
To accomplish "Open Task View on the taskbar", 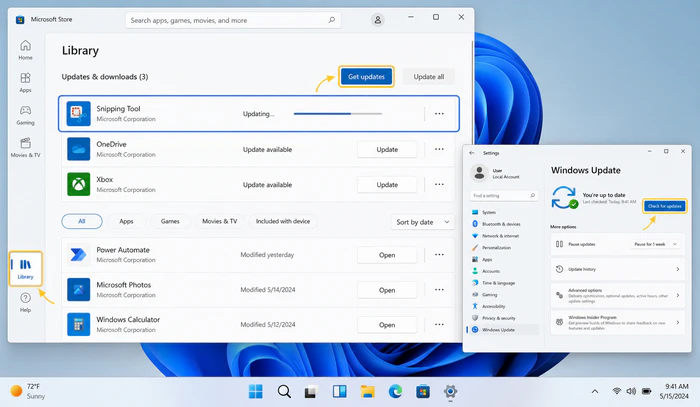I will pos(311,392).
